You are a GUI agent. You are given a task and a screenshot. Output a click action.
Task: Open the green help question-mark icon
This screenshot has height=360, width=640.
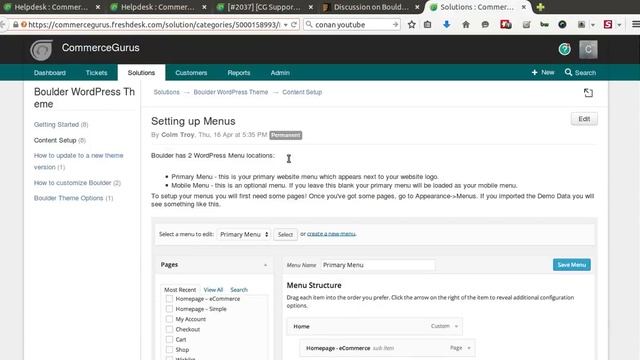[x=564, y=49]
